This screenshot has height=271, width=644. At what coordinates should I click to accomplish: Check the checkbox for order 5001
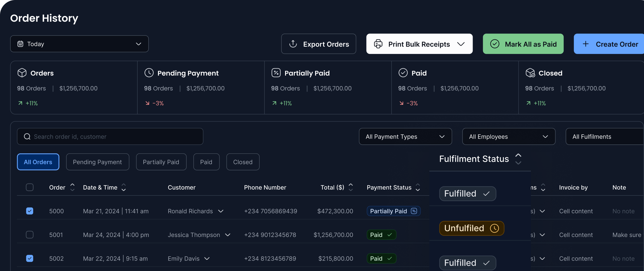(x=30, y=235)
